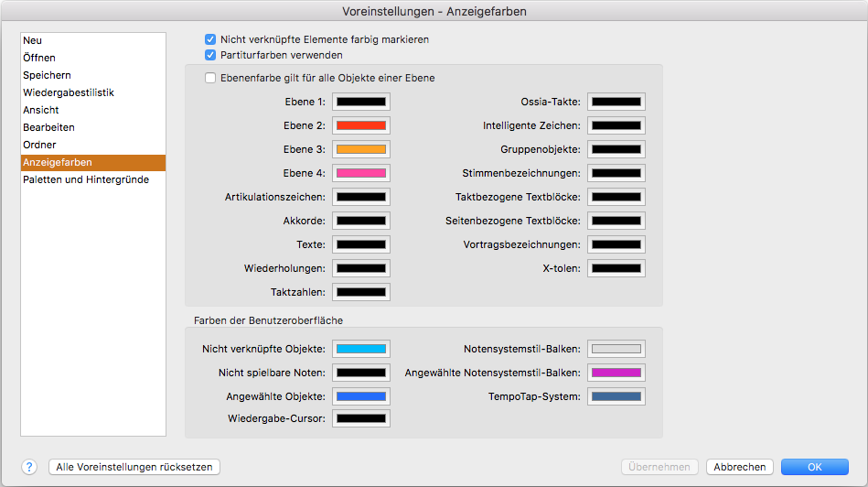The height and width of the screenshot is (487, 868).
Task: Click the help question mark icon
Action: tap(29, 467)
